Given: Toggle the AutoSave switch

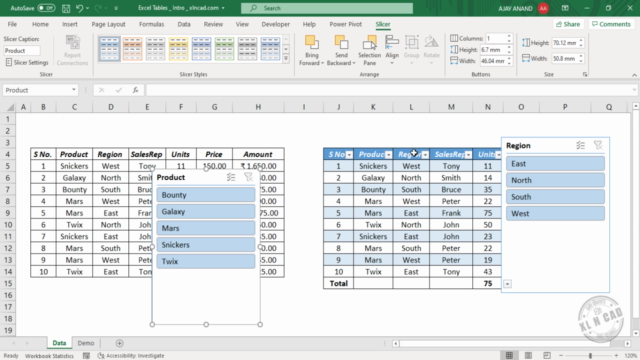Looking at the screenshot, I should tap(46, 8).
